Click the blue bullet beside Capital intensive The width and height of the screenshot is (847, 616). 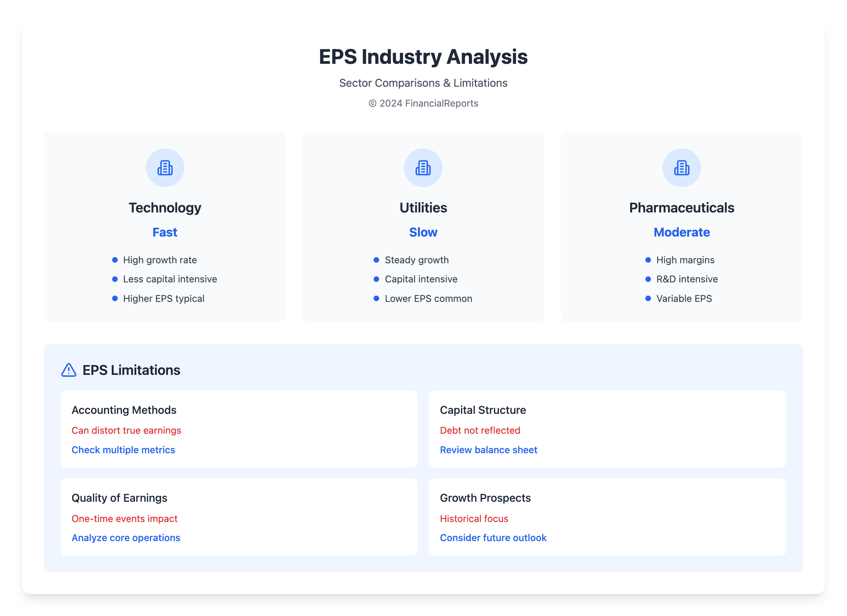376,279
